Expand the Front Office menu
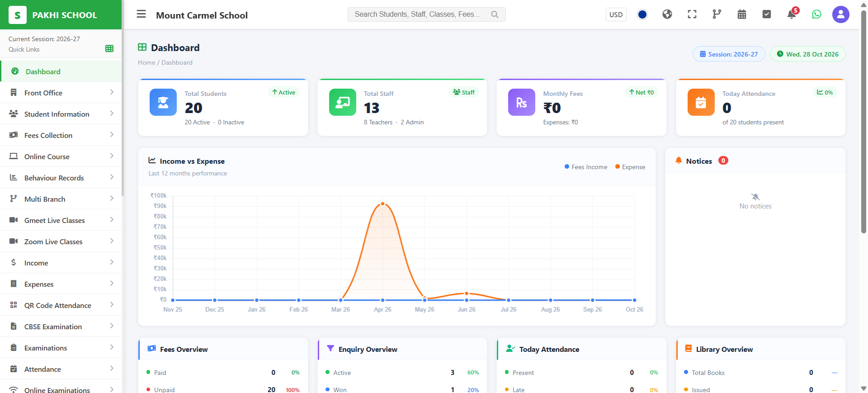Viewport: 868px width, 393px height. click(61, 93)
